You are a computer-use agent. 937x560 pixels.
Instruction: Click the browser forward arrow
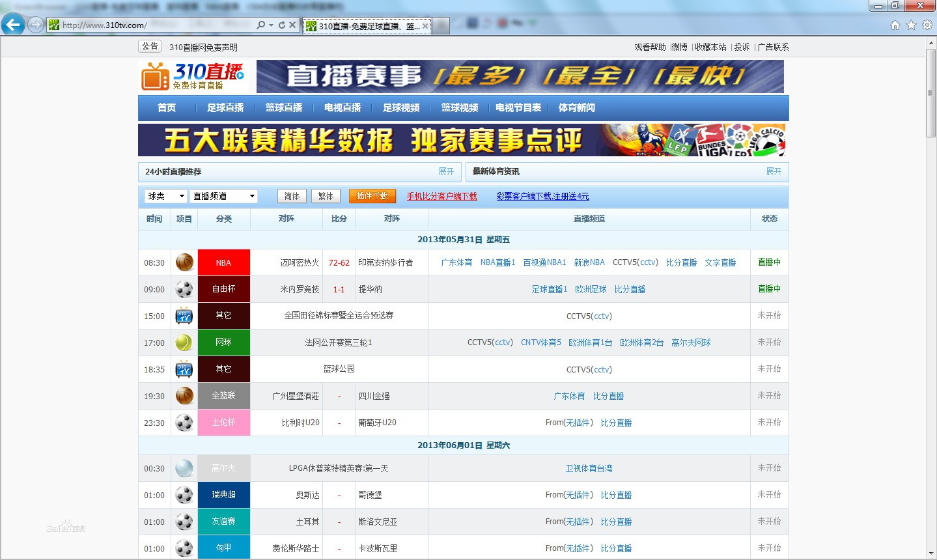tap(36, 25)
